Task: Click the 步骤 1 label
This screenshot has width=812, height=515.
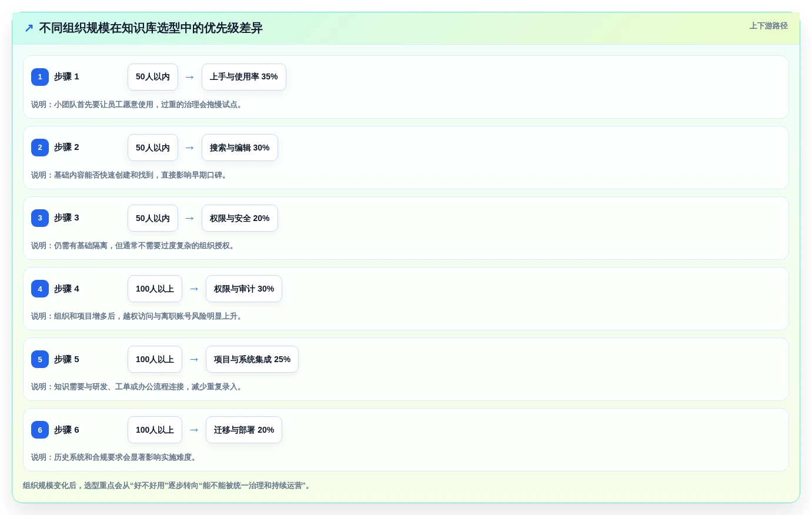Action: pos(66,77)
